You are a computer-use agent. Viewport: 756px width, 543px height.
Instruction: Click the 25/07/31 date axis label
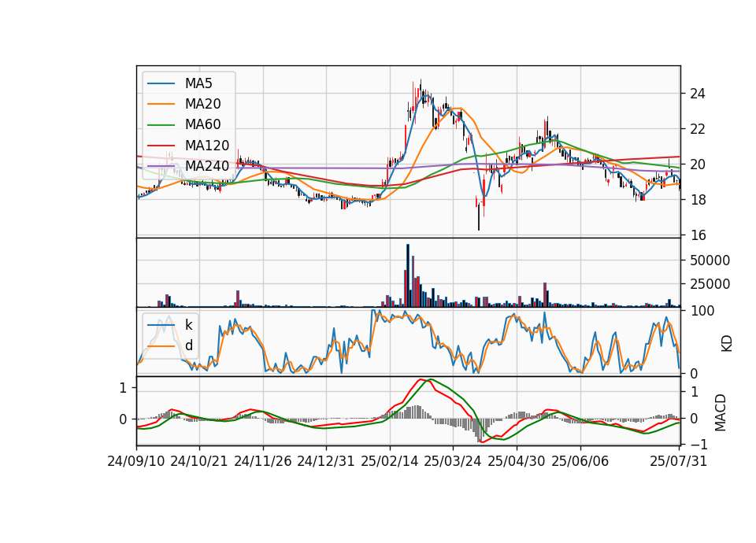[x=678, y=461]
